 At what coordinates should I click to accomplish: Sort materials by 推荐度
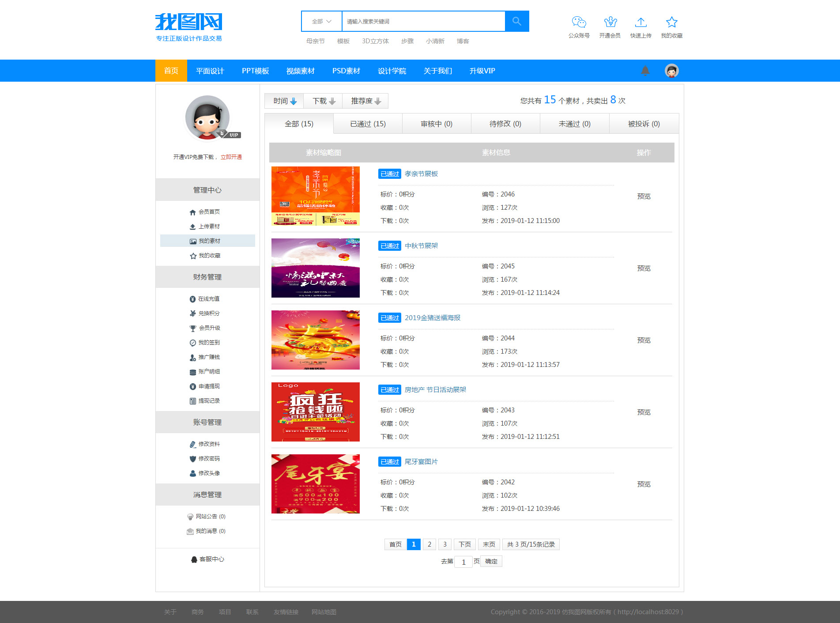pyautogui.click(x=365, y=101)
